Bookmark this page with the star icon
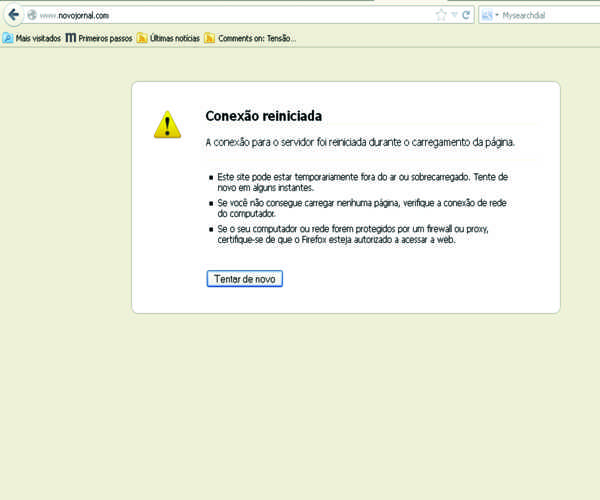This screenshot has height=500, width=600. pos(441,15)
